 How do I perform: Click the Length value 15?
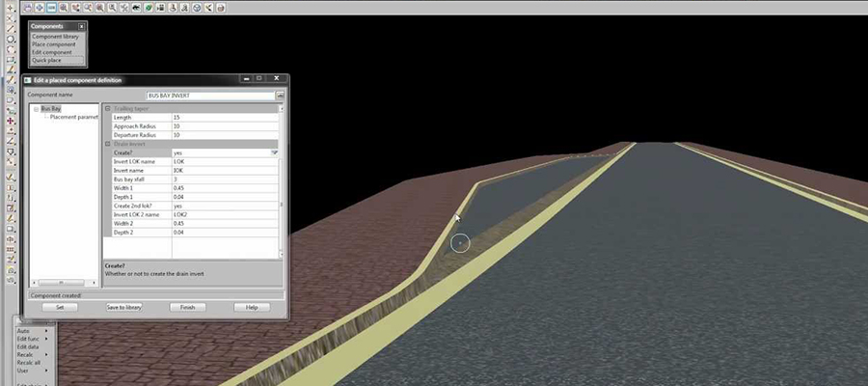(x=225, y=118)
